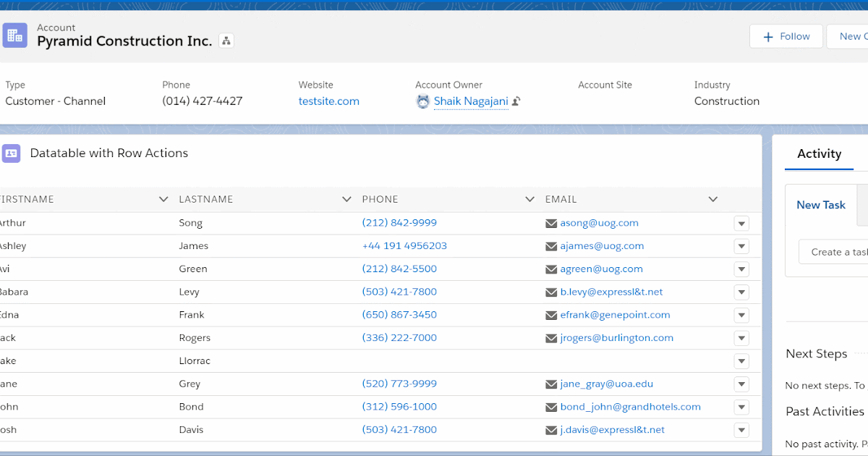Open the row actions menu for Jake Llorrac

(741, 361)
